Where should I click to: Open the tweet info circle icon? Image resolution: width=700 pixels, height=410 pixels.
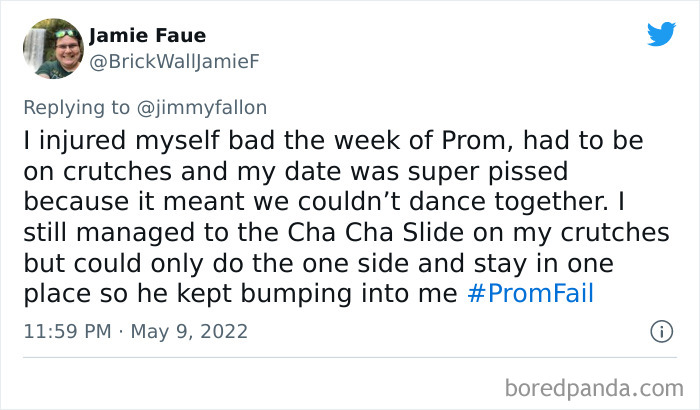[660, 330]
